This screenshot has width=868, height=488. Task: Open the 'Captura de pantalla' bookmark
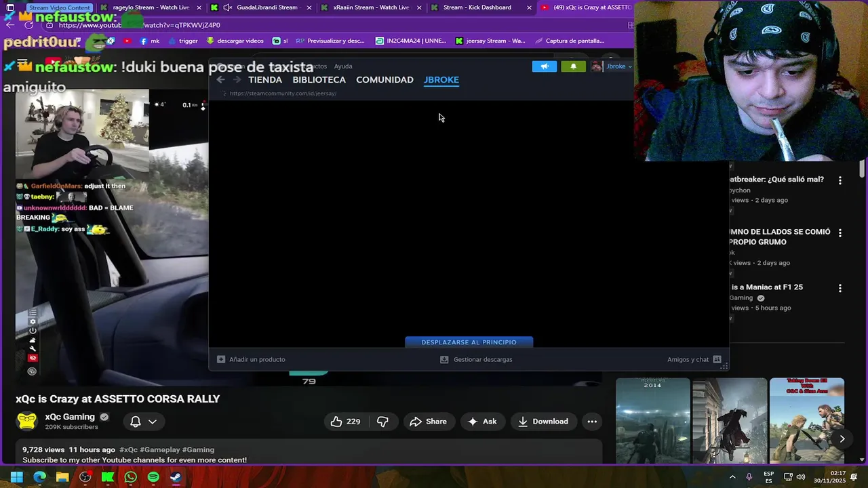click(569, 41)
